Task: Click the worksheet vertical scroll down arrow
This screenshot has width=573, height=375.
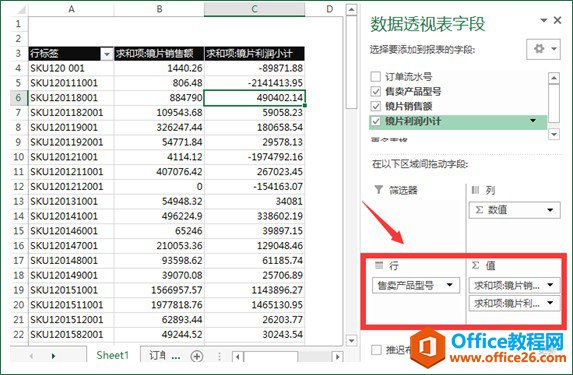Action: [351, 341]
